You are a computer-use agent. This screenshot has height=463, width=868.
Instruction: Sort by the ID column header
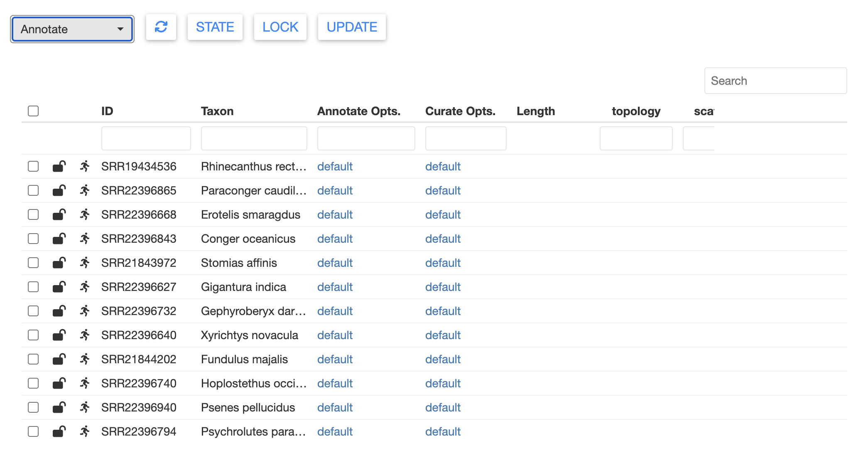tap(107, 111)
